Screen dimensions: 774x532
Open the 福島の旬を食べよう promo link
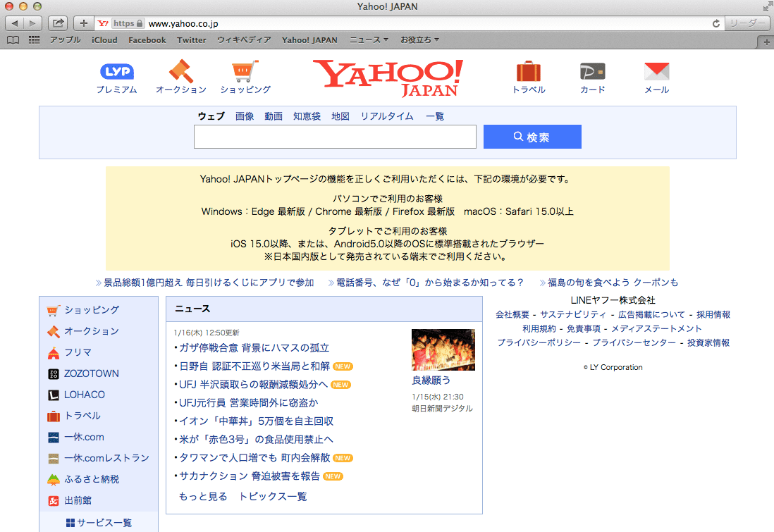click(613, 283)
